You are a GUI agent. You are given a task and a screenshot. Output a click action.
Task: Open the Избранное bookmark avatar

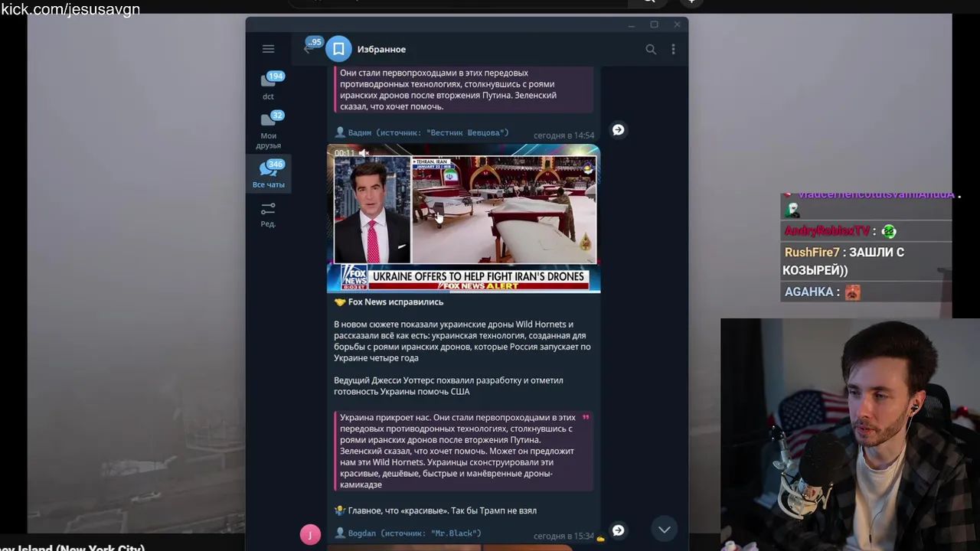[x=338, y=49]
